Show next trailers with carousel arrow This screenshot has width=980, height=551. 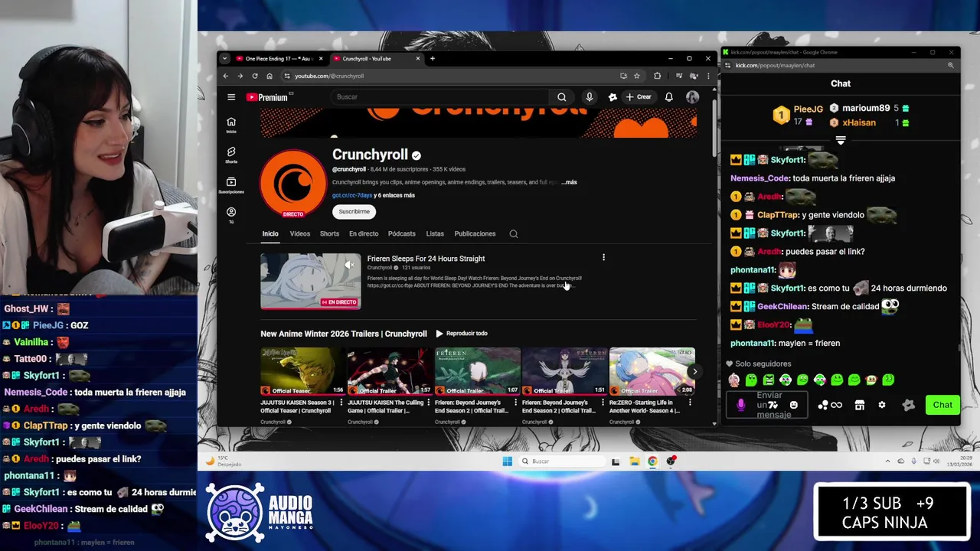(694, 372)
